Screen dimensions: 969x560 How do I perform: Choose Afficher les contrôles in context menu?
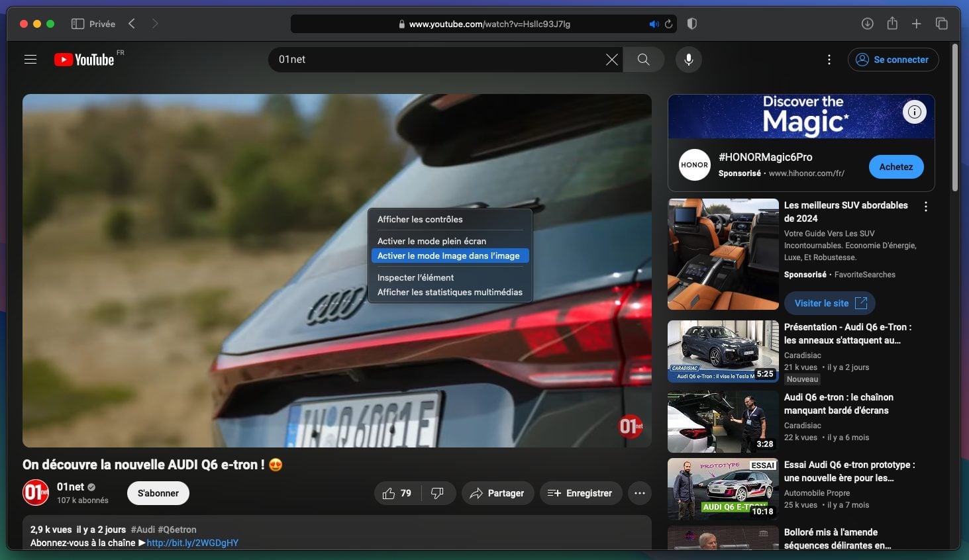[420, 219]
